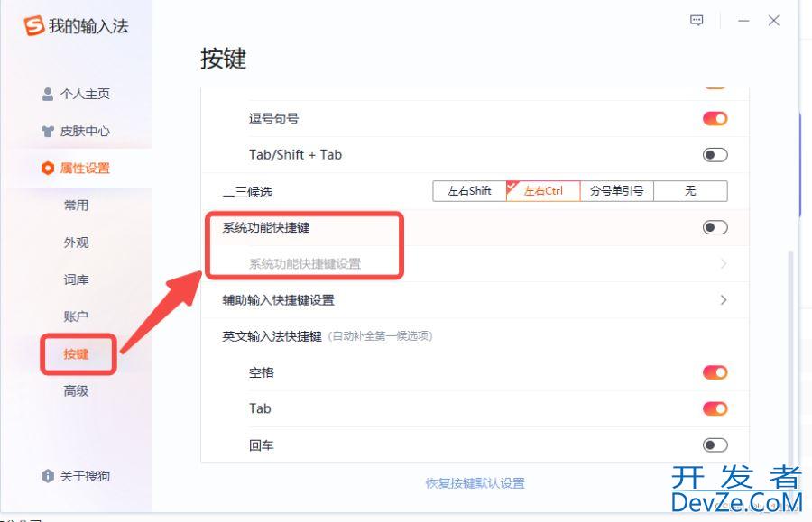Enable the Tab/Shift + Tab toggle

pos(715,155)
